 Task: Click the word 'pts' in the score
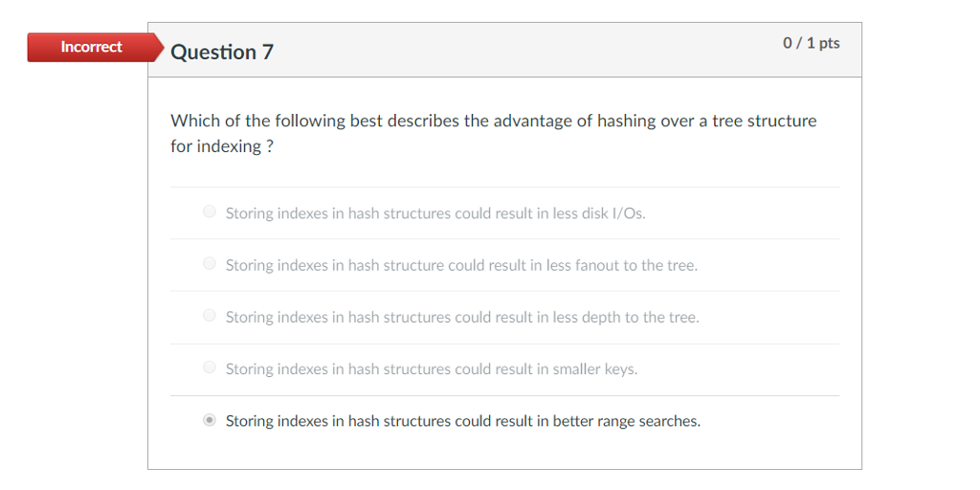pos(830,43)
